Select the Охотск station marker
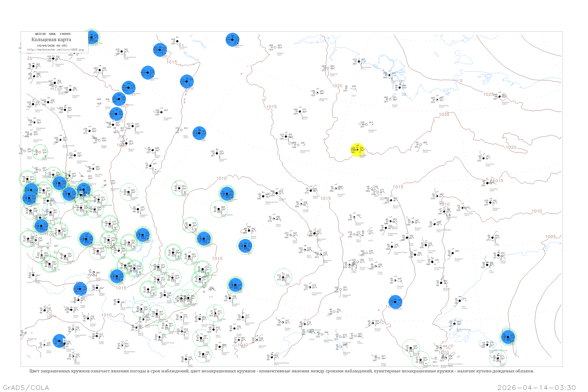Image resolution: width=588 pixels, height=392 pixels. tap(498, 256)
